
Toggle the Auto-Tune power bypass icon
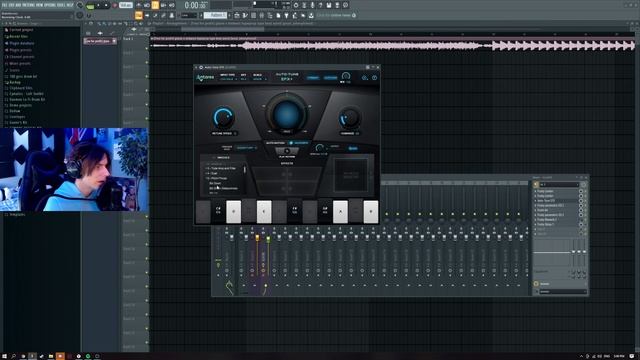[374, 78]
